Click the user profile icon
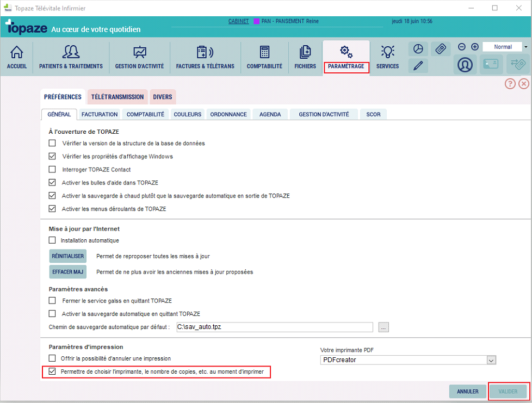The width and height of the screenshot is (532, 403). (x=465, y=65)
